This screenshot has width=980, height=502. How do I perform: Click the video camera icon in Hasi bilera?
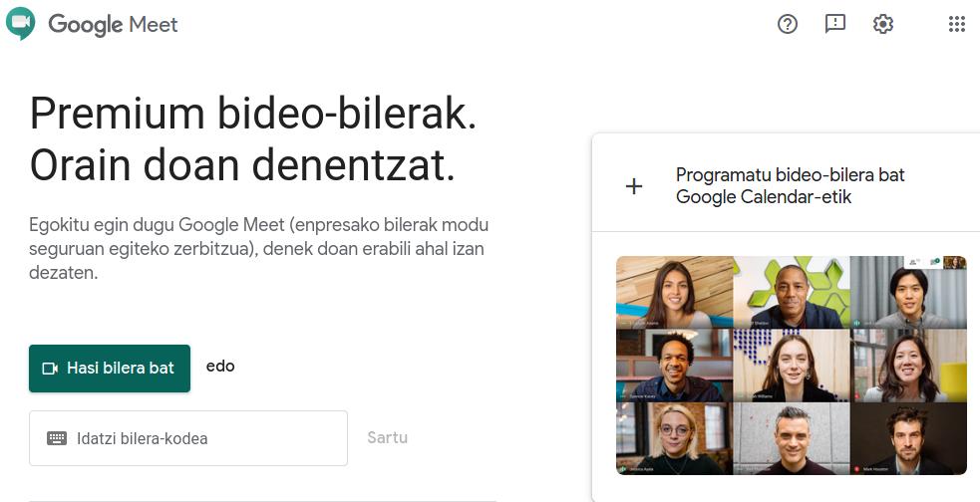(50, 369)
